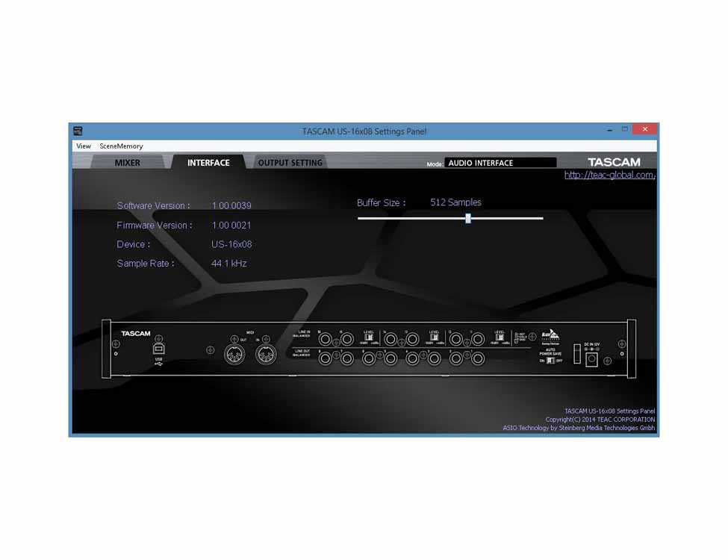Open the View menu

83,146
